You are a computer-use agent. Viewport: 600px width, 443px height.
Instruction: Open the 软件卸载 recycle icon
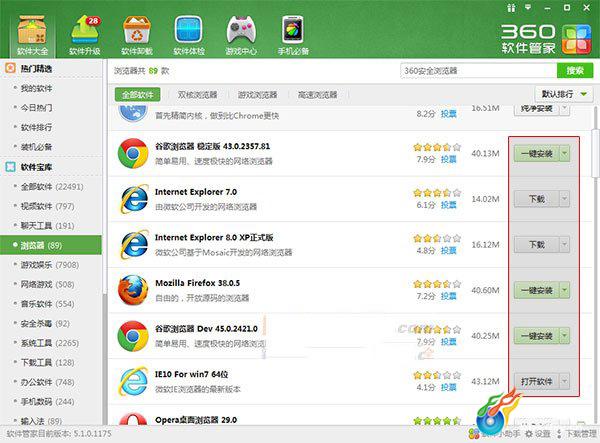tap(137, 36)
